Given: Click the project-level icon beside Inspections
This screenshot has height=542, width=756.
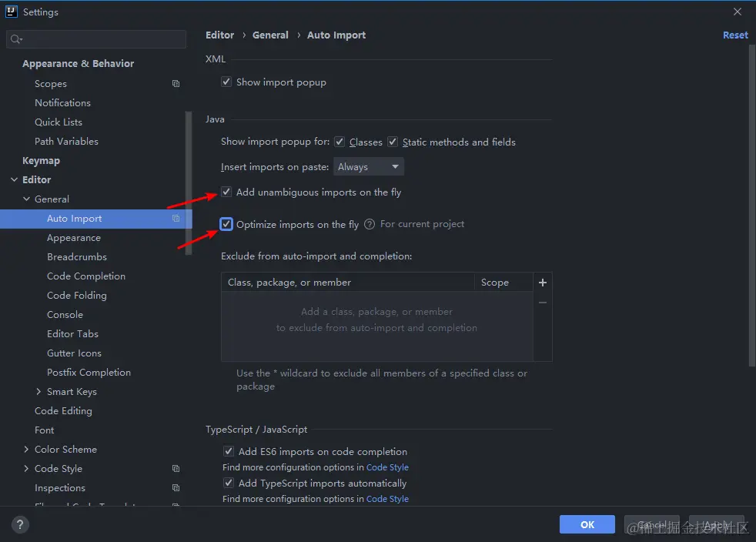Looking at the screenshot, I should (176, 488).
